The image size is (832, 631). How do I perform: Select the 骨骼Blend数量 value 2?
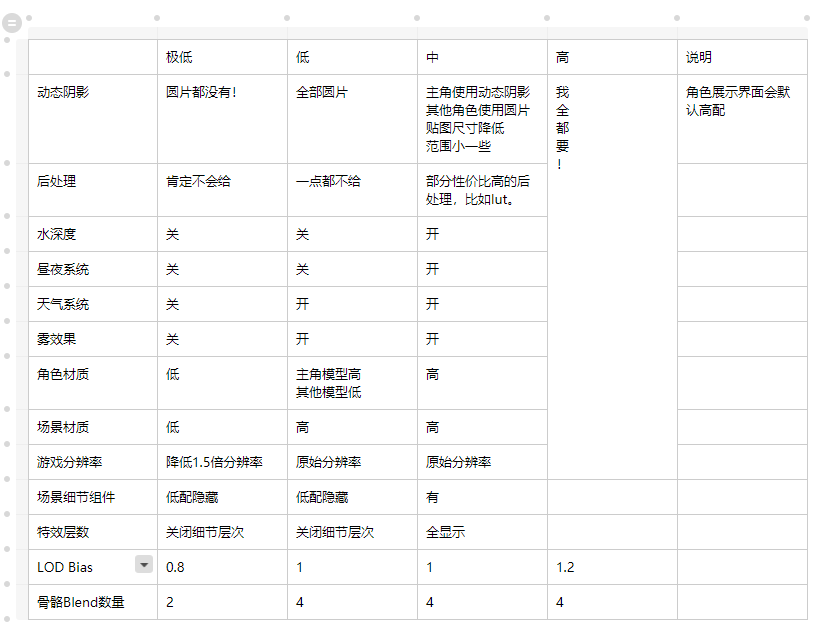[222, 602]
